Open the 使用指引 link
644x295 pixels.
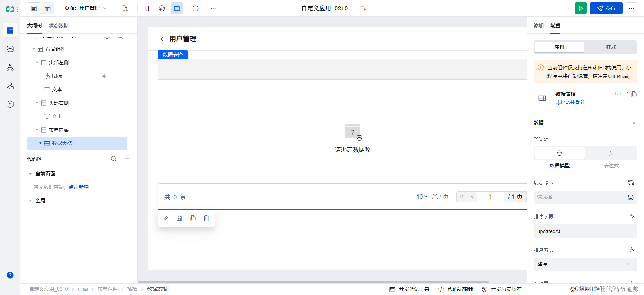(570, 102)
